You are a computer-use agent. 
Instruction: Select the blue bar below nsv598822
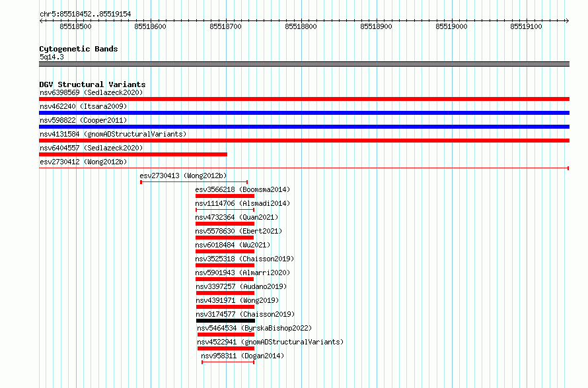point(304,127)
